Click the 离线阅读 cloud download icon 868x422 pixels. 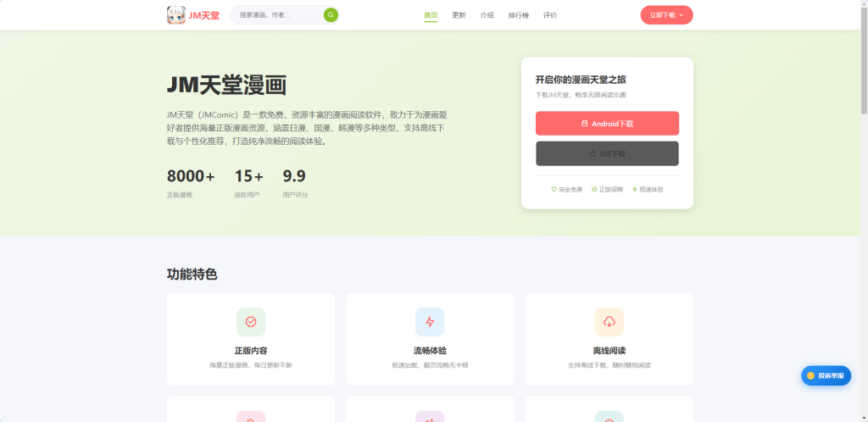(609, 321)
